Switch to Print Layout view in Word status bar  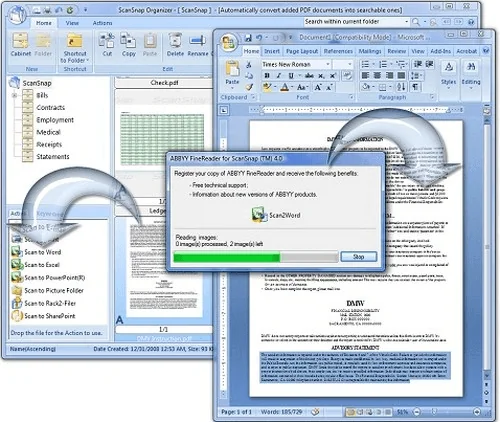pyautogui.click(x=350, y=412)
